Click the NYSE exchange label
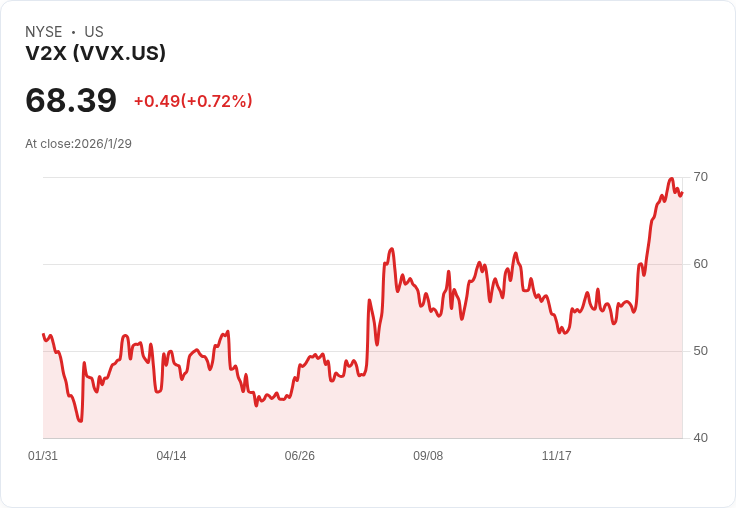 [44, 32]
